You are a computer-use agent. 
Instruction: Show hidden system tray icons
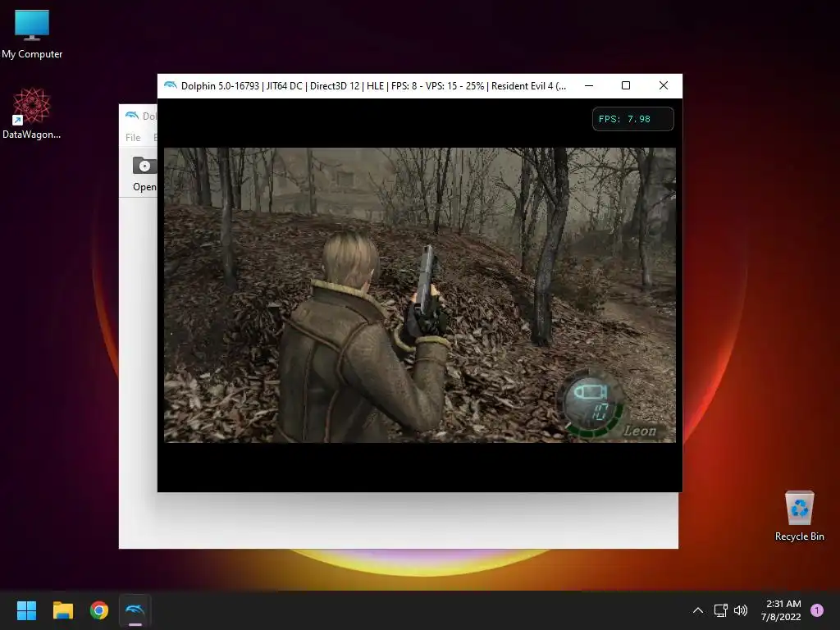697,610
